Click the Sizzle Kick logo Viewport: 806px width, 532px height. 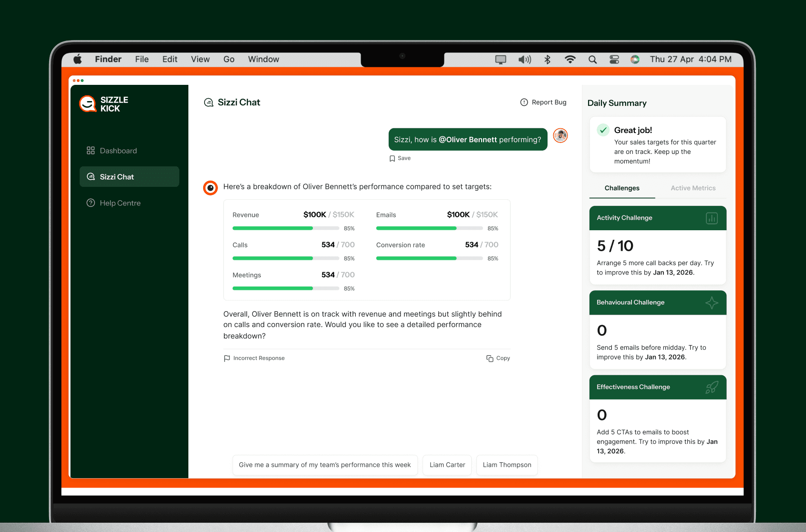point(103,104)
